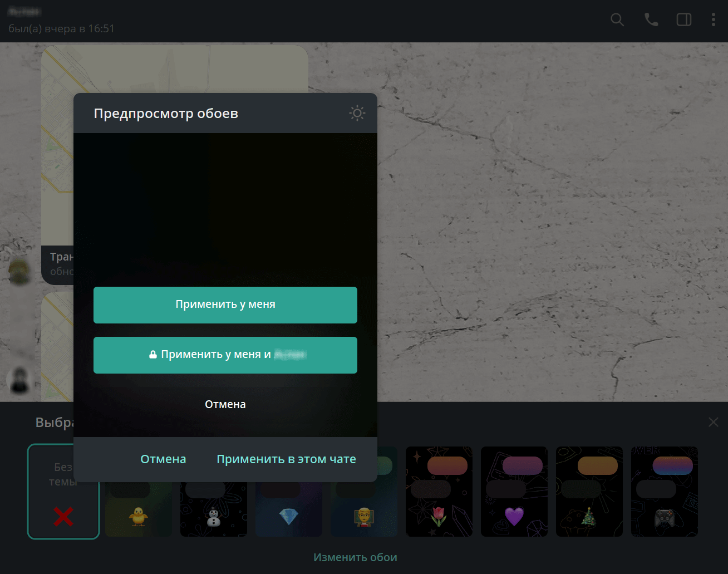Click "Применить в этом чате"
The width and height of the screenshot is (728, 574).
286,459
